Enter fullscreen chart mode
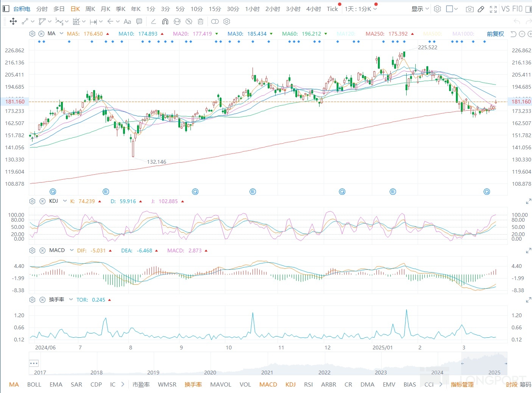 (493, 9)
